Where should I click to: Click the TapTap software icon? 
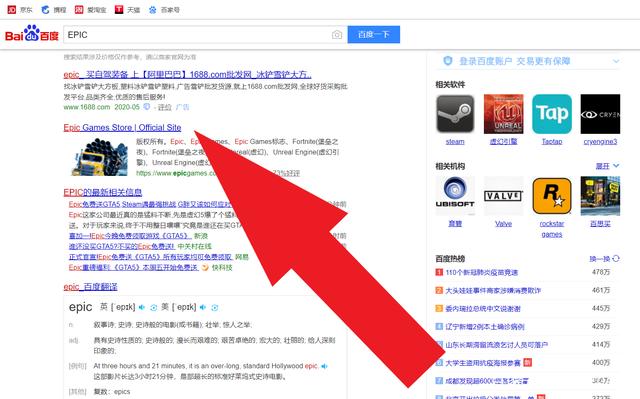click(552, 114)
